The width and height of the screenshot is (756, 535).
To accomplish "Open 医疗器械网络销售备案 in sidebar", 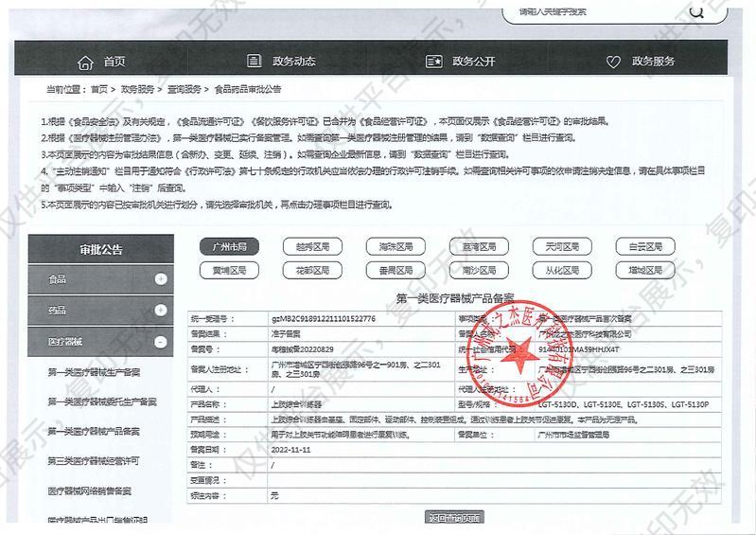I will click(89, 491).
